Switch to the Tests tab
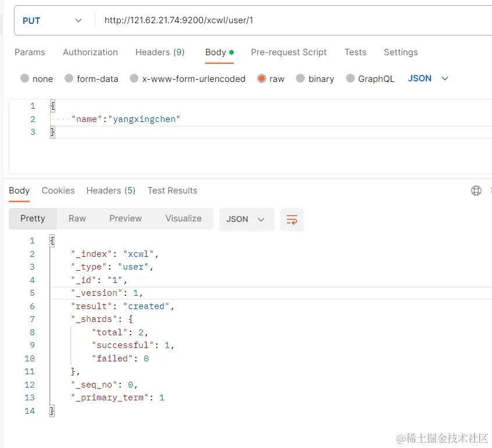Viewport: 492px width, 448px height. (355, 52)
